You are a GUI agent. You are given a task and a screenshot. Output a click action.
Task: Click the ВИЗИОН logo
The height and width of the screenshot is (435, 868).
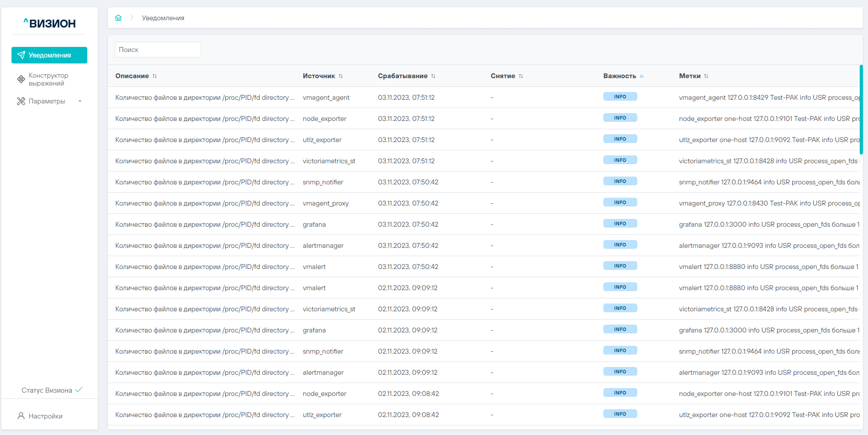[50, 23]
